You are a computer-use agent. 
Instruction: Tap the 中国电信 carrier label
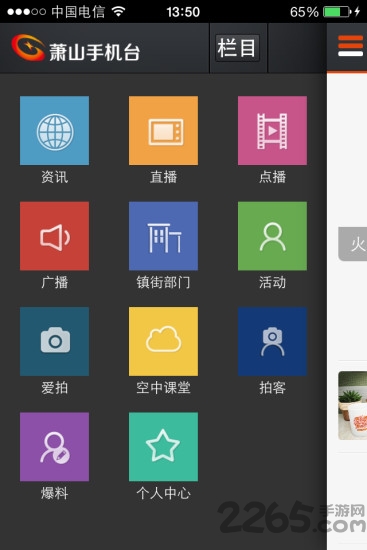tap(78, 12)
